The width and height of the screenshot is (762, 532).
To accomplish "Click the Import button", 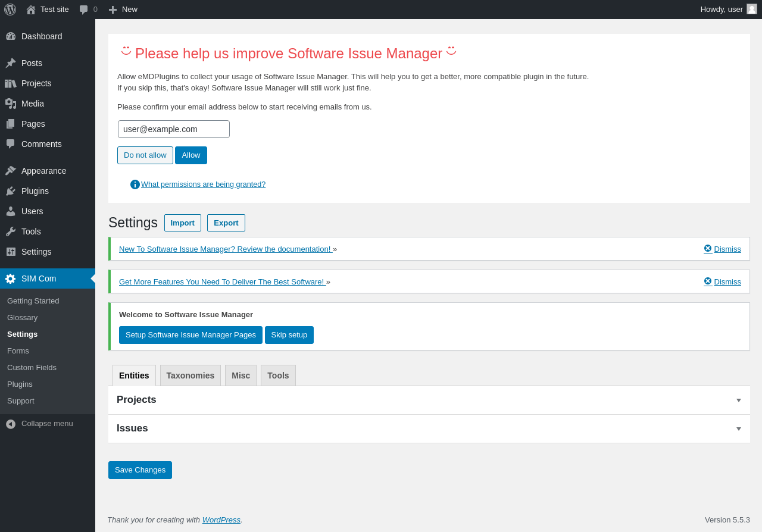I will (x=183, y=223).
